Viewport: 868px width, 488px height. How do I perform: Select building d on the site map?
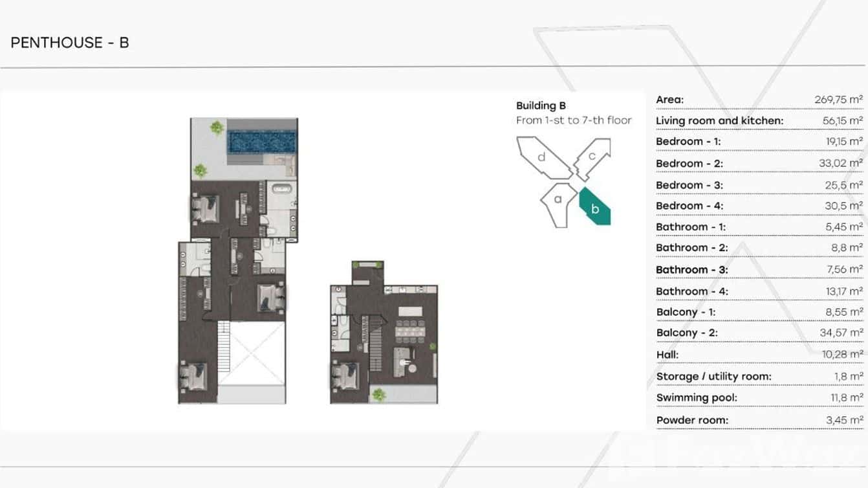tap(542, 157)
